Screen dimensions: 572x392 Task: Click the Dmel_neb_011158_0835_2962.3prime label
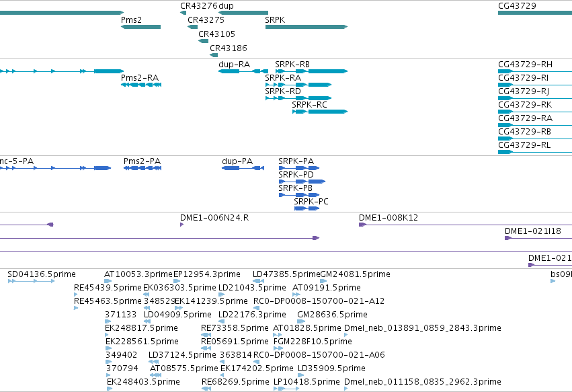point(422,383)
